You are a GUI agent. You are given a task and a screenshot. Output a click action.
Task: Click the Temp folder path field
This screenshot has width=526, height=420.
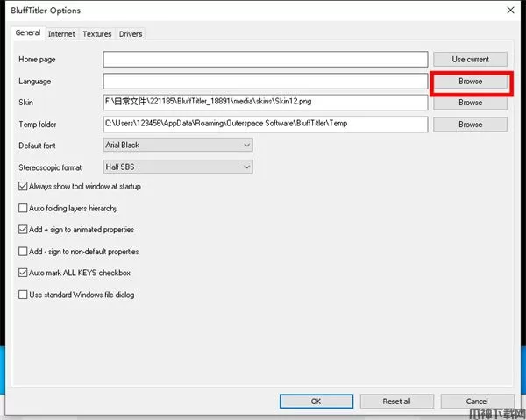coord(266,125)
